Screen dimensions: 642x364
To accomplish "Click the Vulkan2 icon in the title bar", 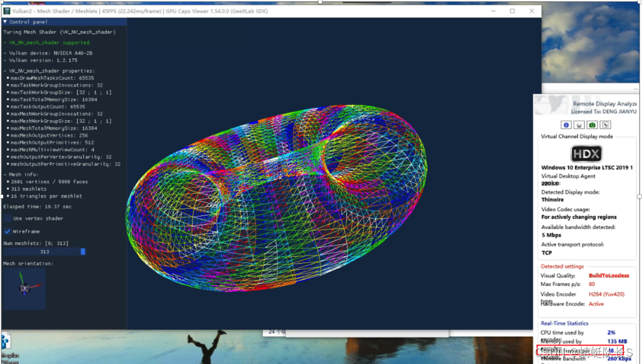I will [x=7, y=11].
